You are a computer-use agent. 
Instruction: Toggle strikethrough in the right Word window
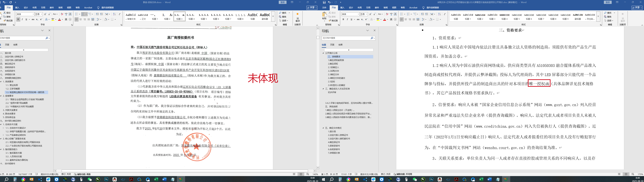(x=358, y=19)
